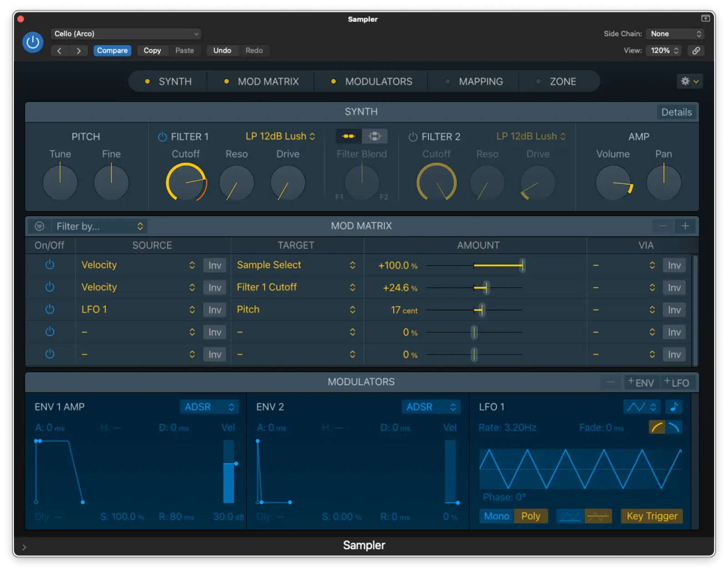Click the Velocity to Filter 1 Cutoff amount slider
This screenshot has width=728, height=572.
[x=485, y=288]
